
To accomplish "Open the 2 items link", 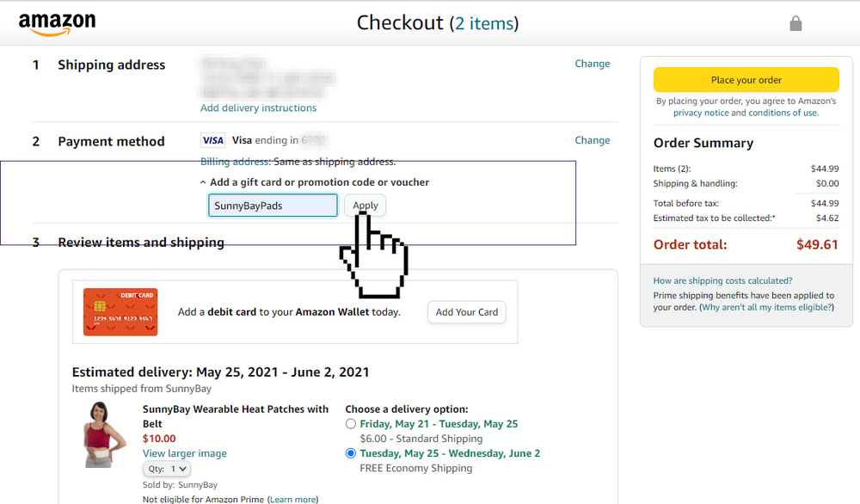I will [486, 23].
